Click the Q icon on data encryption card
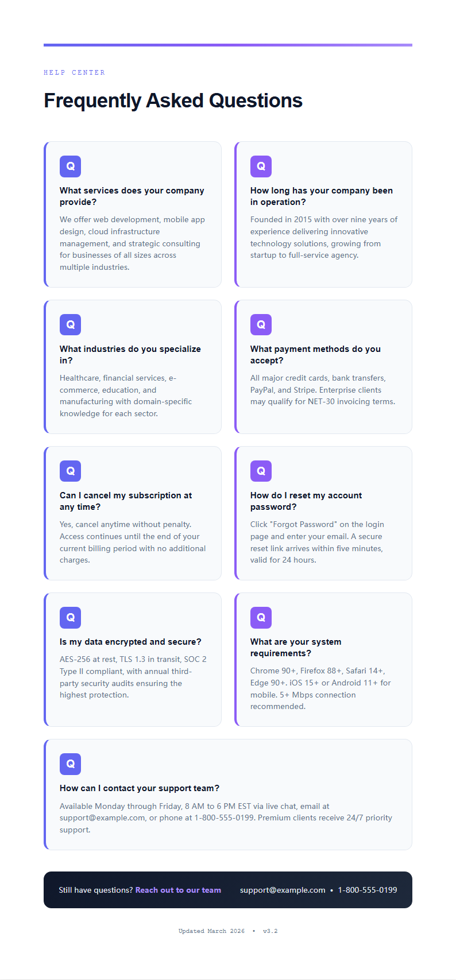This screenshot has height=980, width=456. [x=70, y=617]
